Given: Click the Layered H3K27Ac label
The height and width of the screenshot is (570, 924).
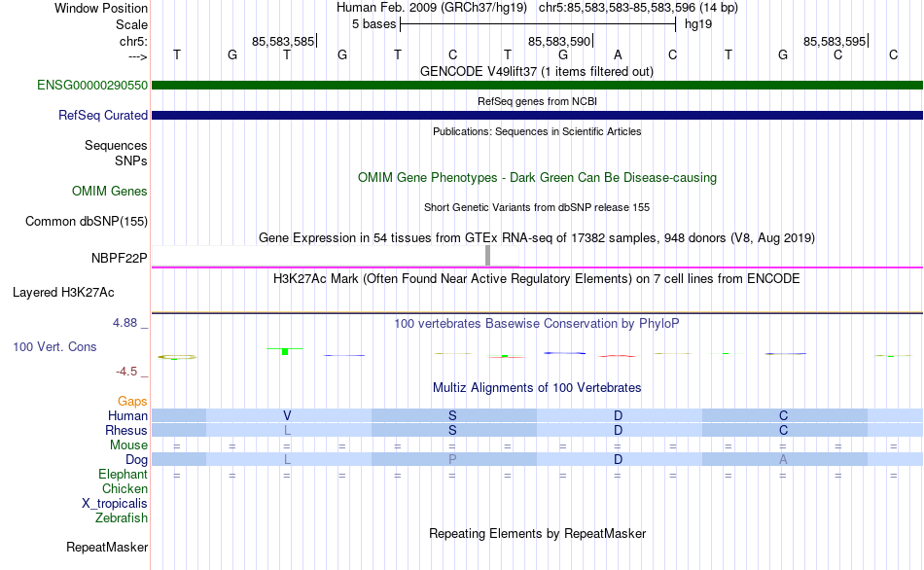Looking at the screenshot, I should (63, 293).
